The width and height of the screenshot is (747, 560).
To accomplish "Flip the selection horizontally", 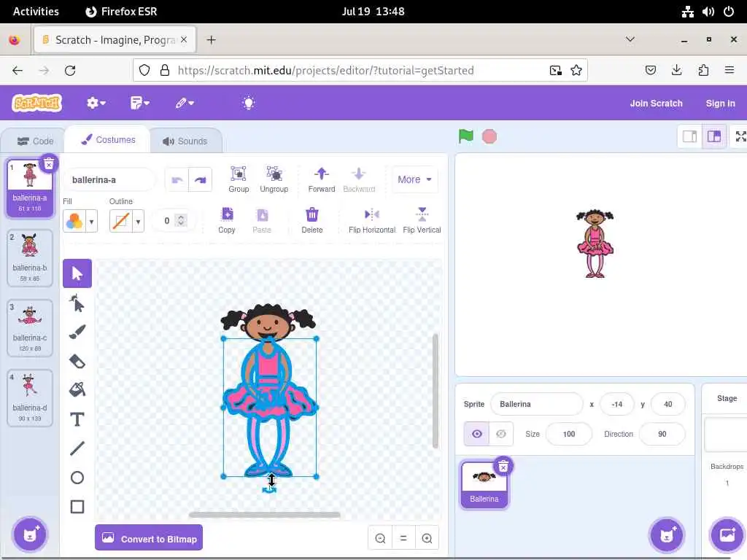I will 372,220.
